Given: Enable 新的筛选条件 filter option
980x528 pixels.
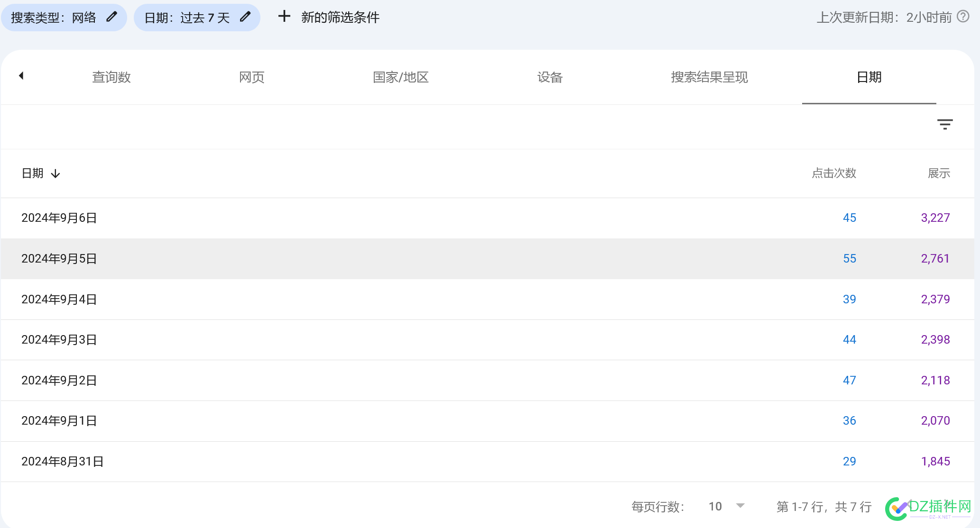Looking at the screenshot, I should click(x=326, y=18).
